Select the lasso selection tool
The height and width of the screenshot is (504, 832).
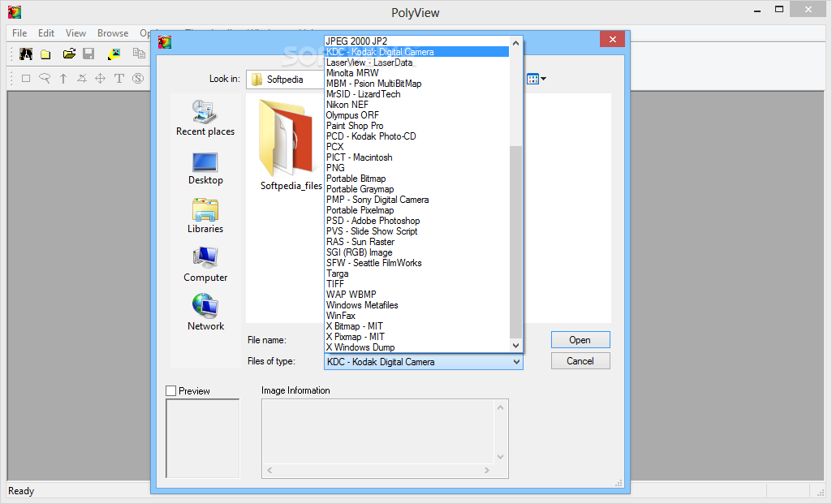coord(45,79)
